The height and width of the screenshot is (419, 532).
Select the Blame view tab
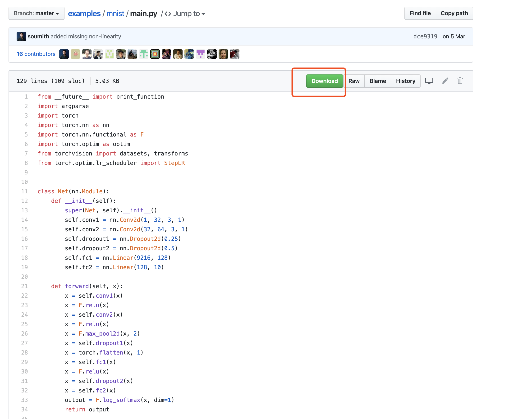tap(377, 81)
